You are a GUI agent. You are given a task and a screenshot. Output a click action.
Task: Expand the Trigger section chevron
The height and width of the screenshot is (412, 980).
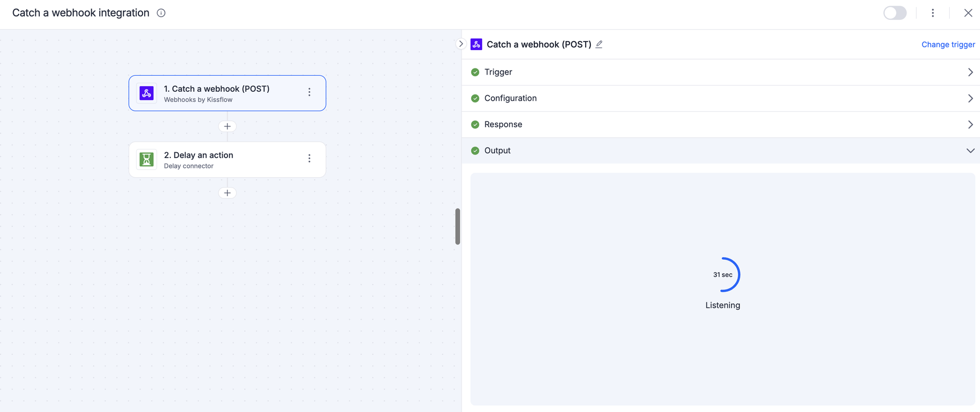click(x=970, y=72)
